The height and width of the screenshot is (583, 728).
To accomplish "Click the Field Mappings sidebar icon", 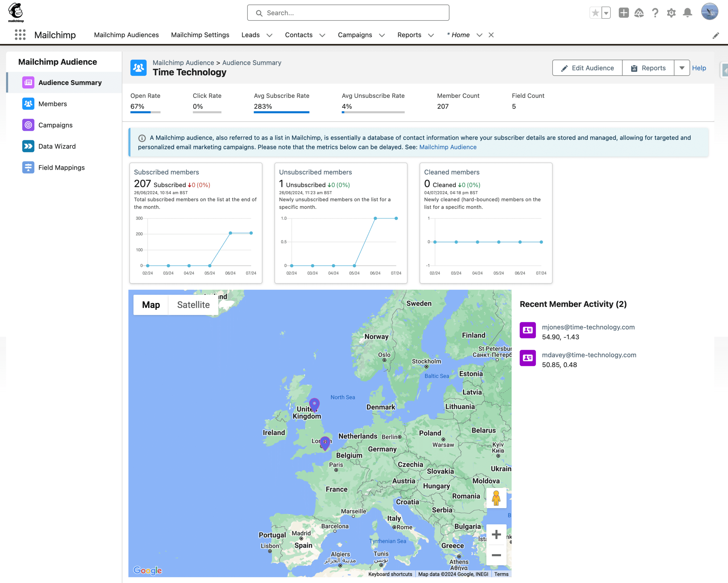I will [x=28, y=168].
